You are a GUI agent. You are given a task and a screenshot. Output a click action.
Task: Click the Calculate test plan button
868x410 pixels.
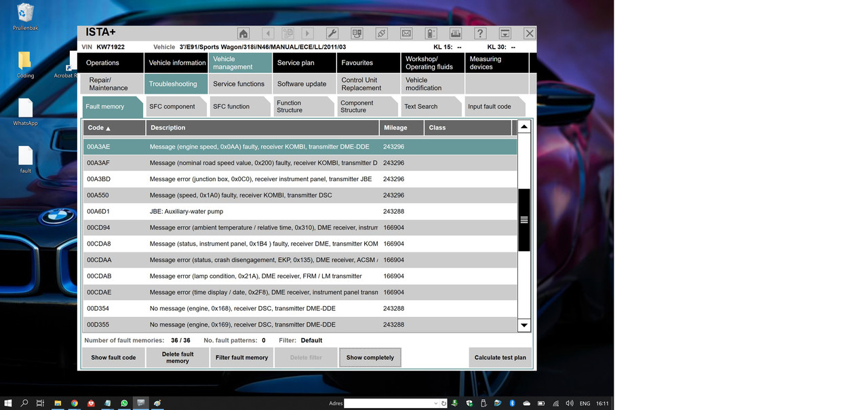pos(500,358)
